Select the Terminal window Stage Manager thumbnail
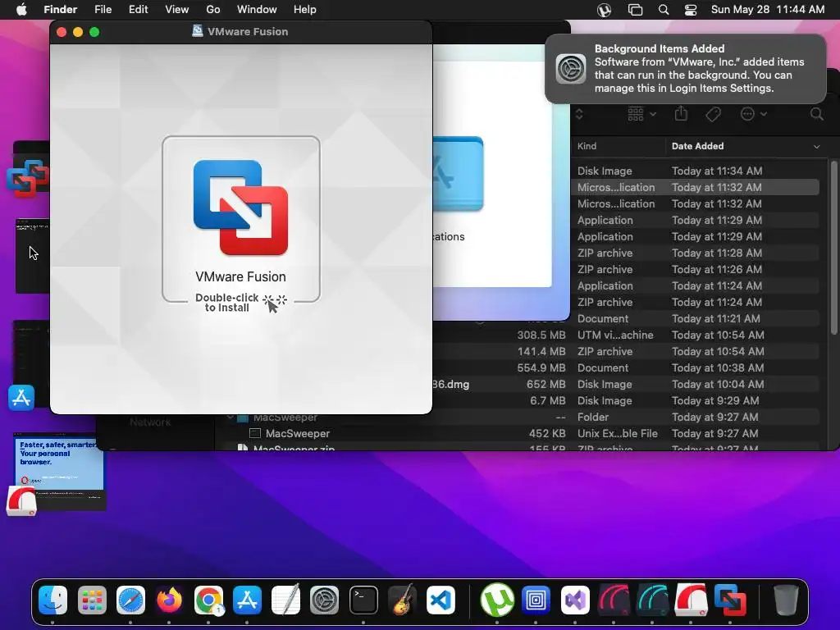 pyautogui.click(x=33, y=256)
